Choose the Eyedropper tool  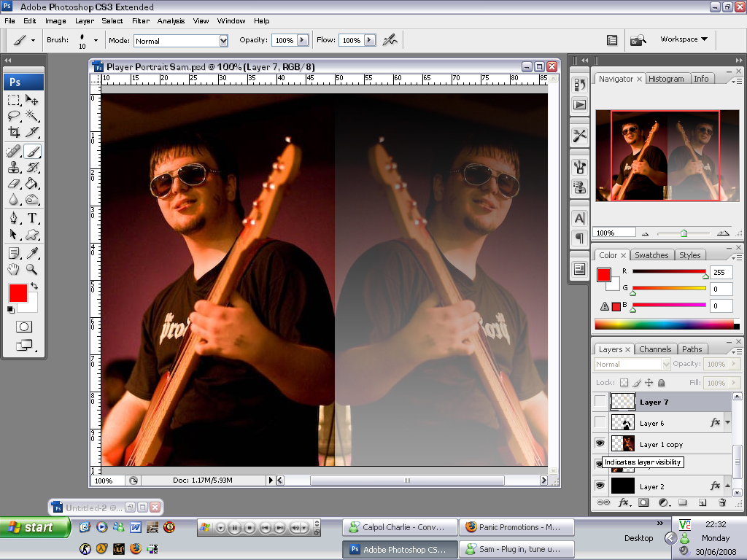32,253
